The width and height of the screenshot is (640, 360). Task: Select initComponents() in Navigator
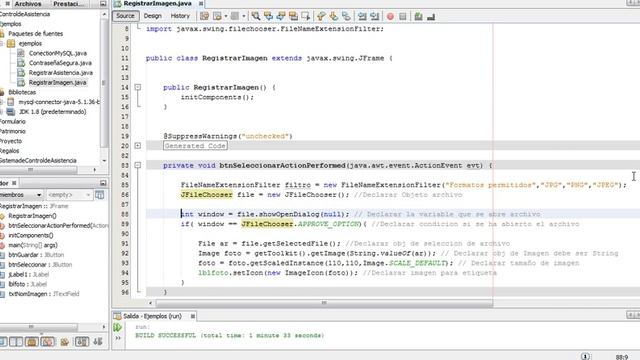[31, 235]
